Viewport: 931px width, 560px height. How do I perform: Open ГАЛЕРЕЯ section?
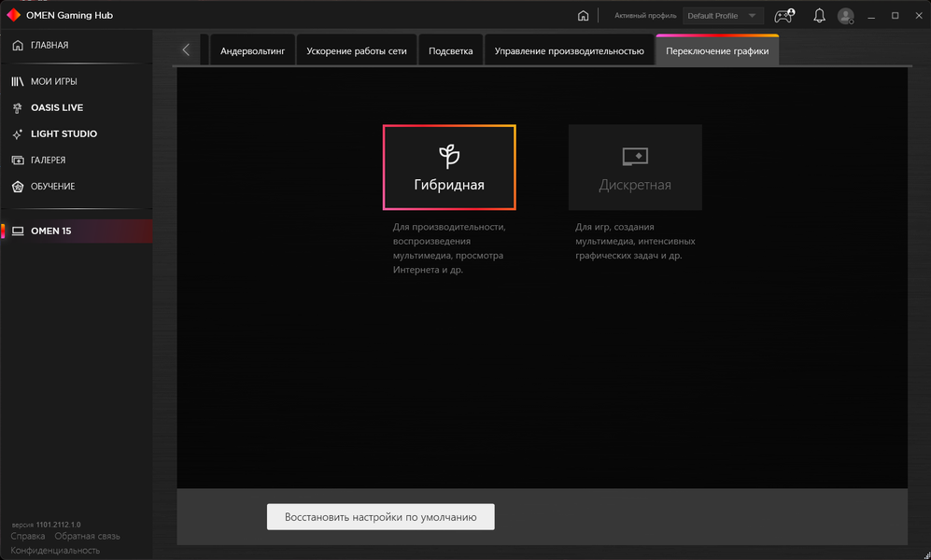[76, 161]
